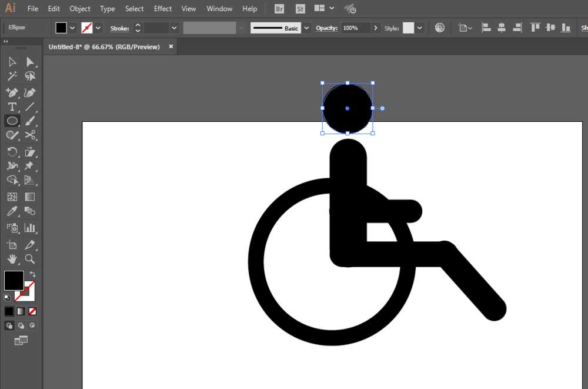This screenshot has height=389, width=588.
Task: Open the Zoom tool
Action: coord(31,259)
